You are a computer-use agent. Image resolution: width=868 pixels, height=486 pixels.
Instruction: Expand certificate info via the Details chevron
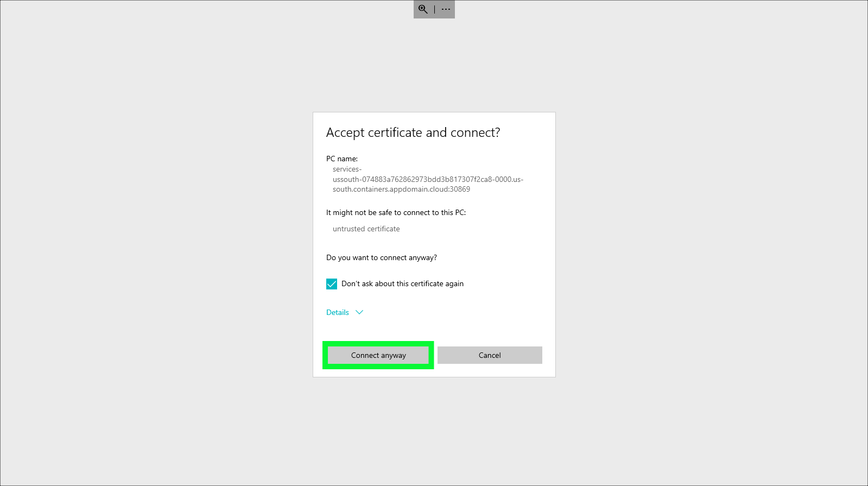(359, 312)
